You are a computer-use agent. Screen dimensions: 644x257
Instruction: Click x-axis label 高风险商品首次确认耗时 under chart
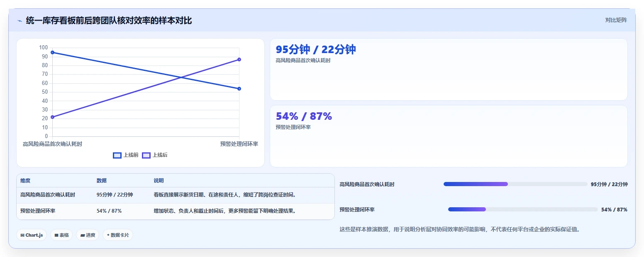point(52,144)
